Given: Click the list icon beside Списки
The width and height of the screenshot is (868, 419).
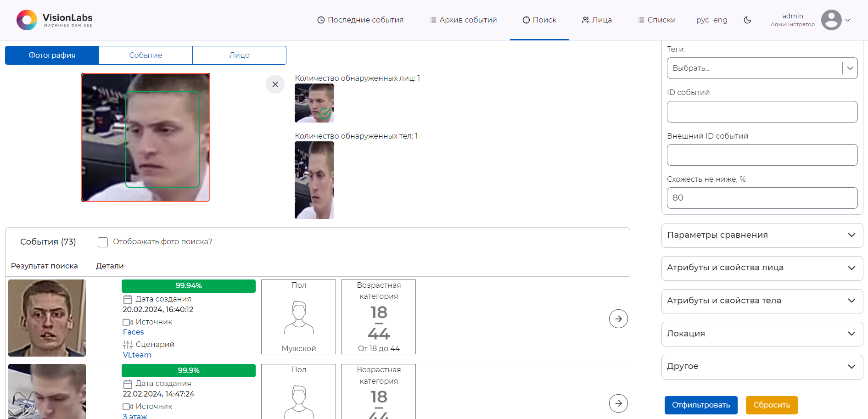Looking at the screenshot, I should (x=641, y=20).
